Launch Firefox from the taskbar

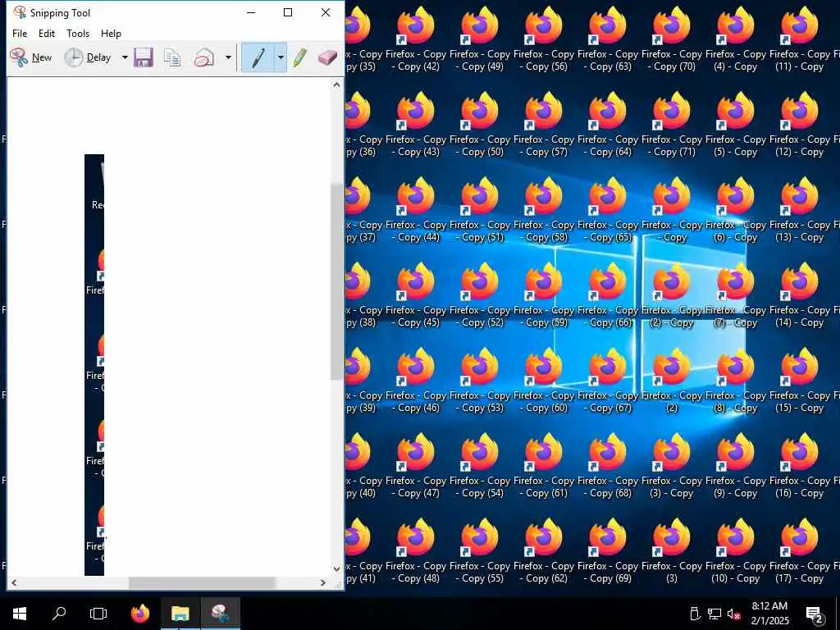(x=140, y=614)
